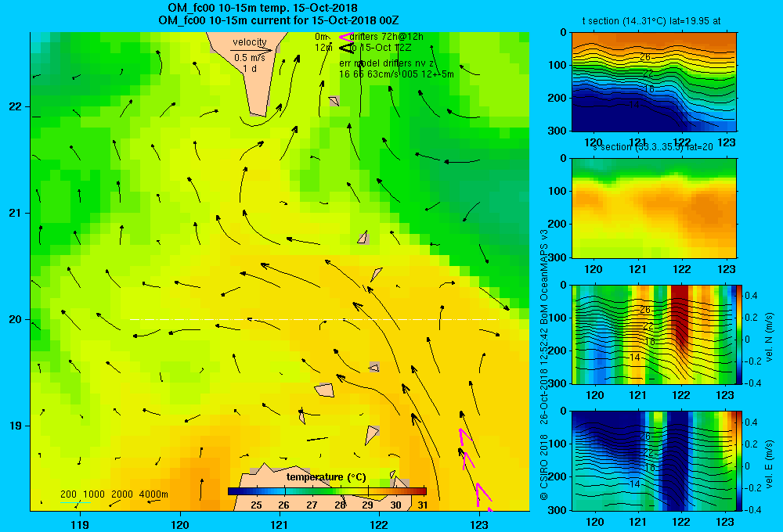Image resolution: width=783 pixels, height=532 pixels.
Task: Open the northward velocity section panel
Action: coord(654,334)
